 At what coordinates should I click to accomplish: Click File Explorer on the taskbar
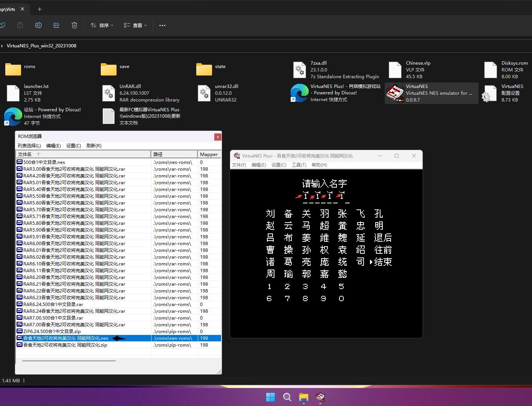point(304,397)
